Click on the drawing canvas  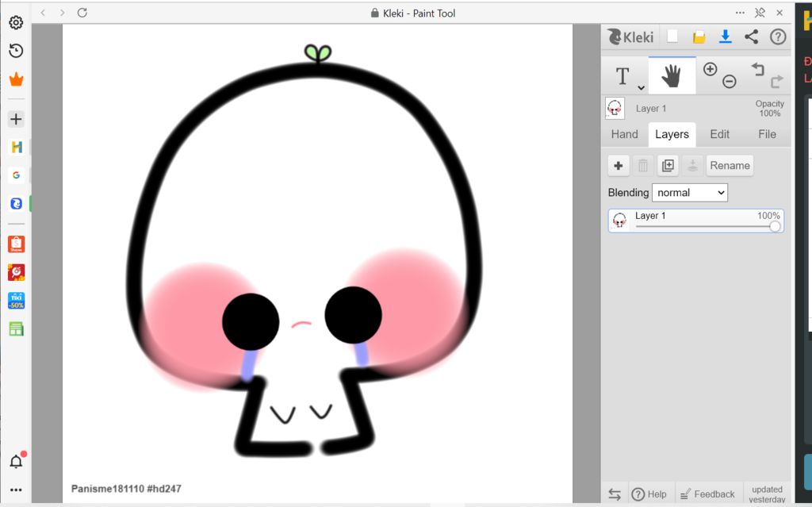[x=317, y=263]
